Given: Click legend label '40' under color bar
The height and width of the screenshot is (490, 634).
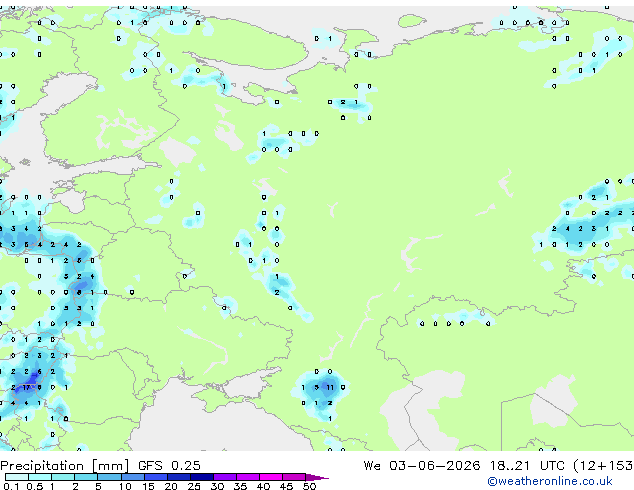Looking at the screenshot, I should click(x=263, y=486).
